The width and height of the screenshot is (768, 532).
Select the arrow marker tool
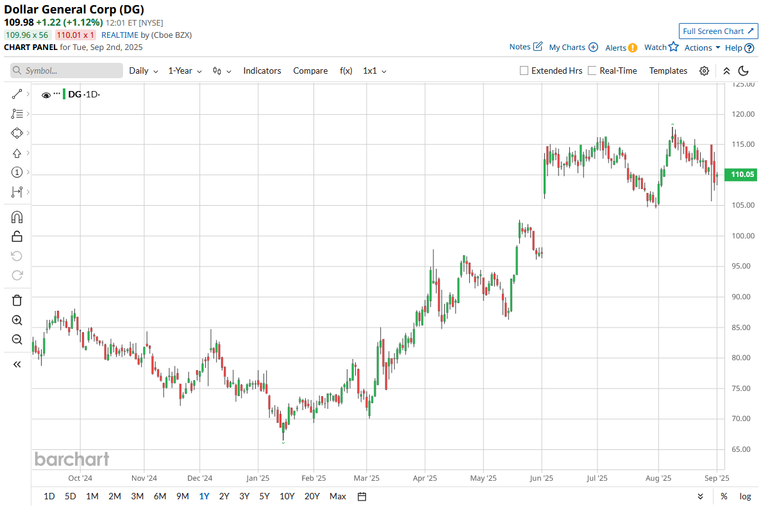(17, 153)
